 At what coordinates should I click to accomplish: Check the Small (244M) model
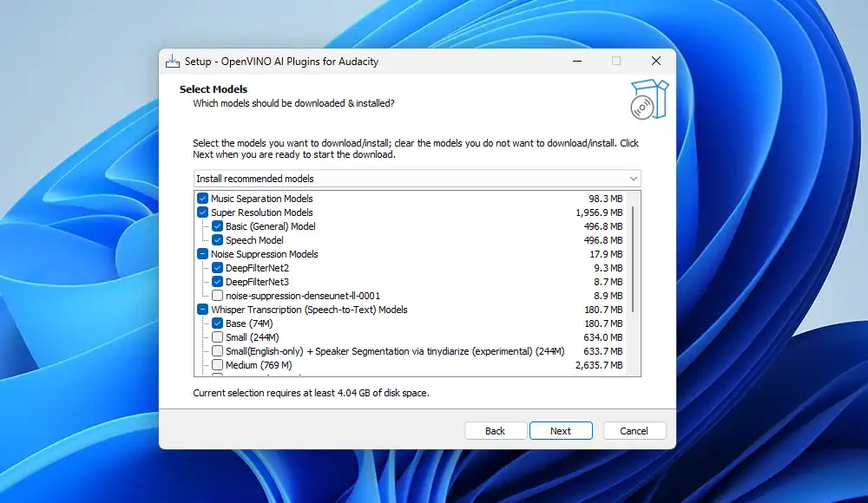[218, 337]
